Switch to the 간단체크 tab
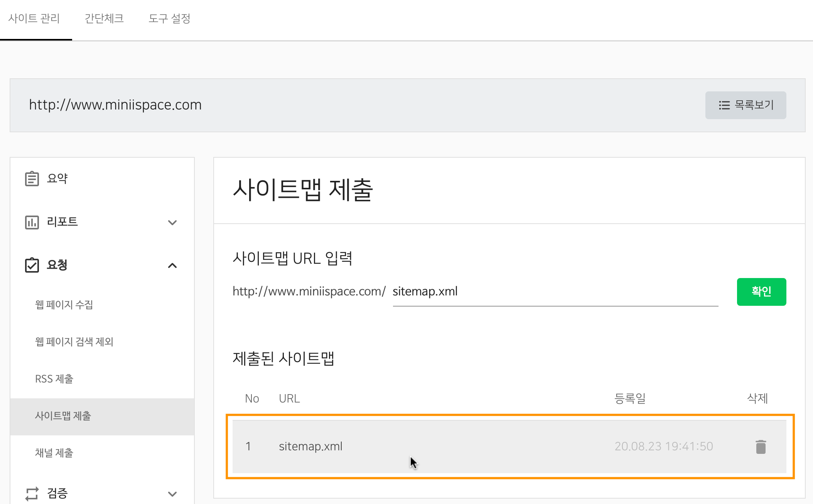 coord(104,19)
